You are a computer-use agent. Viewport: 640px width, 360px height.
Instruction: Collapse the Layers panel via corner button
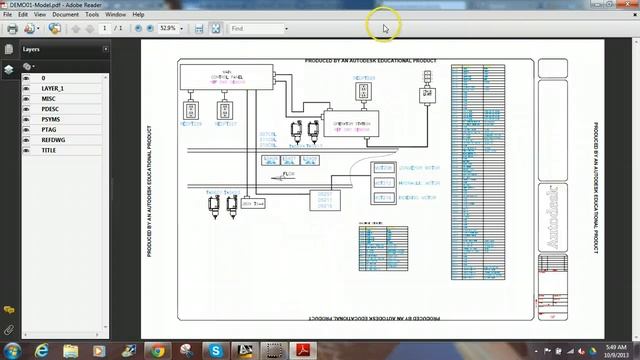tap(106, 49)
